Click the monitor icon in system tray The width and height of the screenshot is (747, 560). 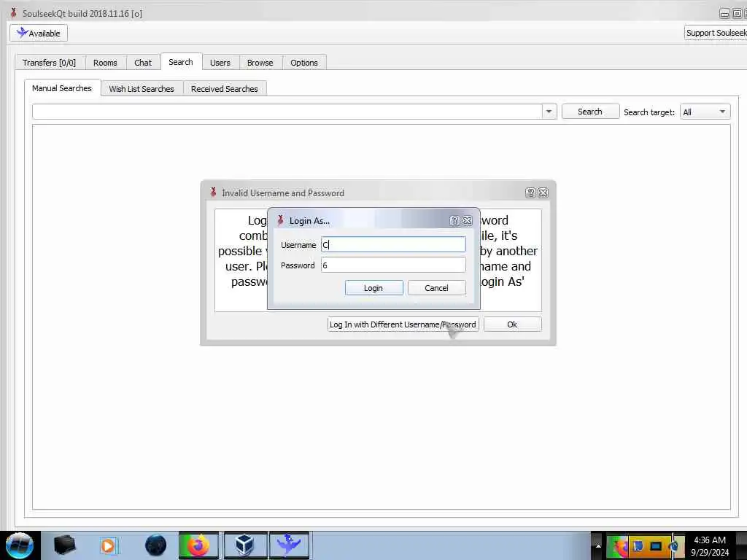pyautogui.click(x=656, y=546)
